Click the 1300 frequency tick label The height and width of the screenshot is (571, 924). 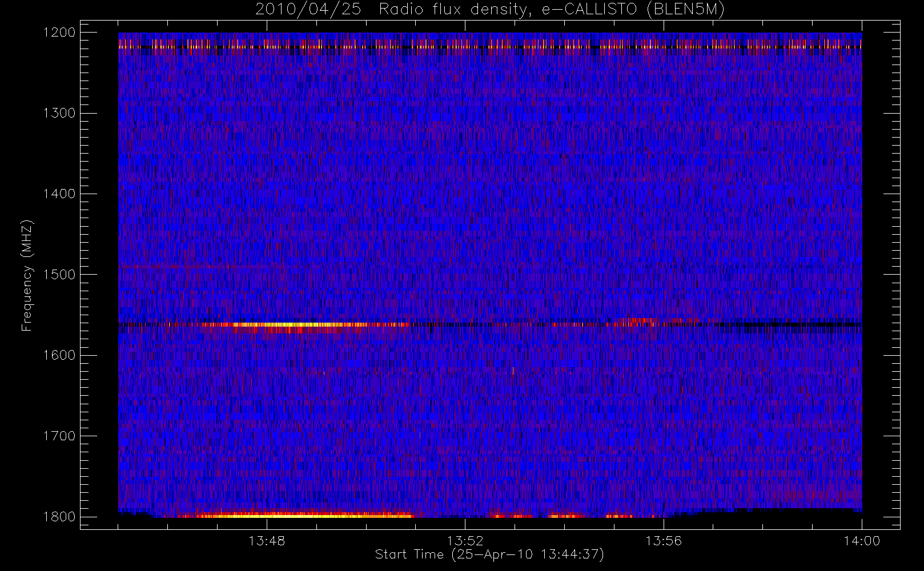[59, 113]
